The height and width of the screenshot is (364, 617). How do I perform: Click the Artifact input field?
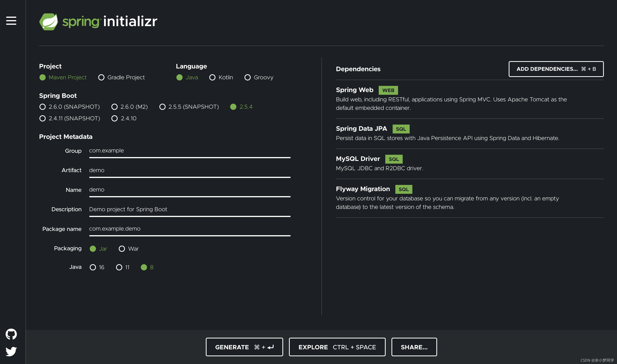pyautogui.click(x=190, y=170)
